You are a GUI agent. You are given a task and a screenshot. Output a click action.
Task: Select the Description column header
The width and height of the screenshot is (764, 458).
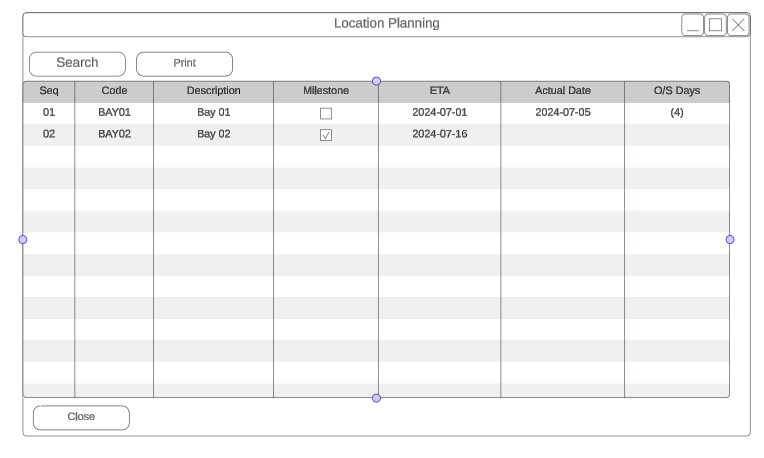[x=213, y=91]
